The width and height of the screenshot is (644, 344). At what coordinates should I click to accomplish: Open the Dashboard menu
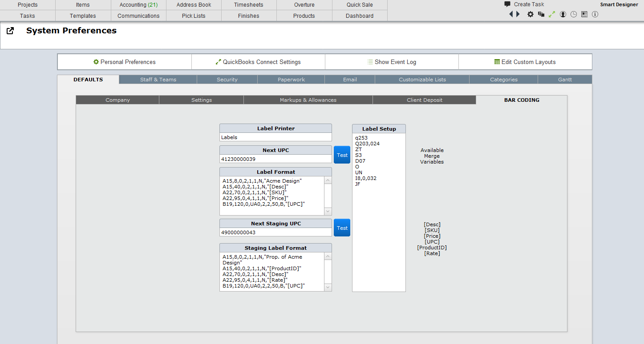click(360, 16)
